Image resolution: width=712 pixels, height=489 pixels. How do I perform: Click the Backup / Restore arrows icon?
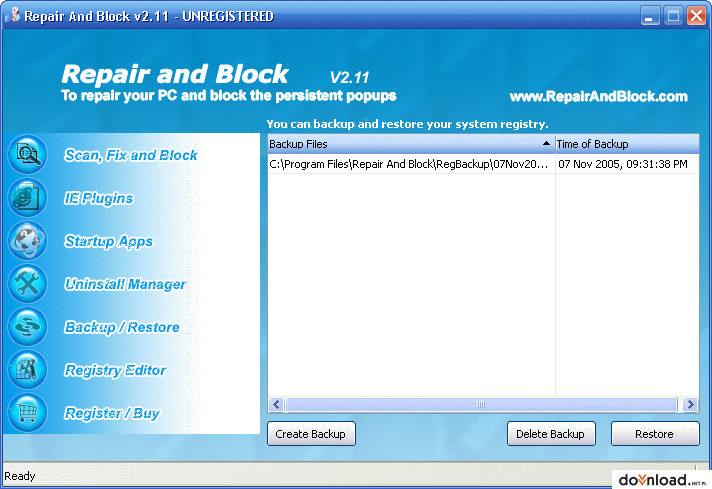click(x=28, y=326)
